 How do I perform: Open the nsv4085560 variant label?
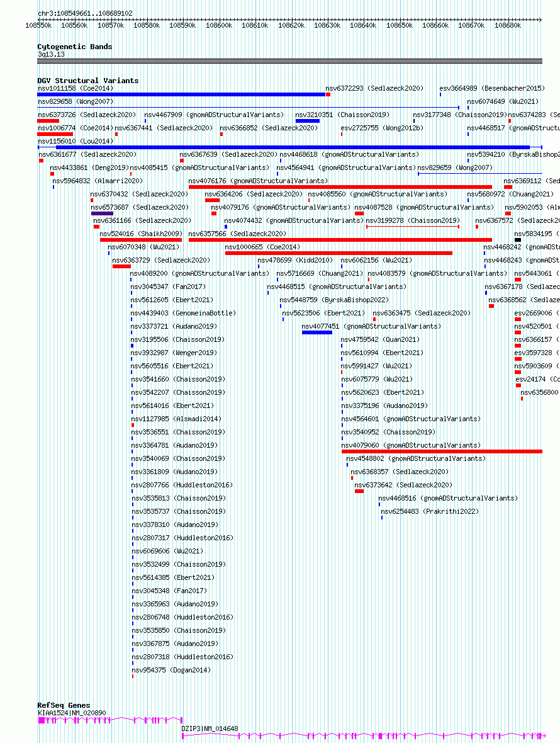pyautogui.click(x=378, y=195)
